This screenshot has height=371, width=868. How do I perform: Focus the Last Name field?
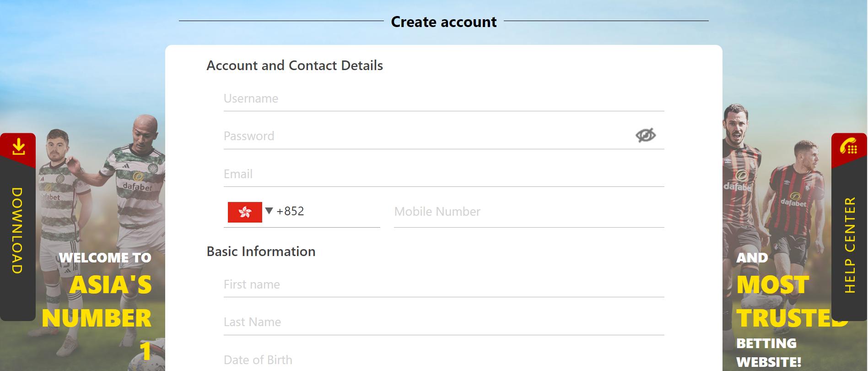[444, 322]
